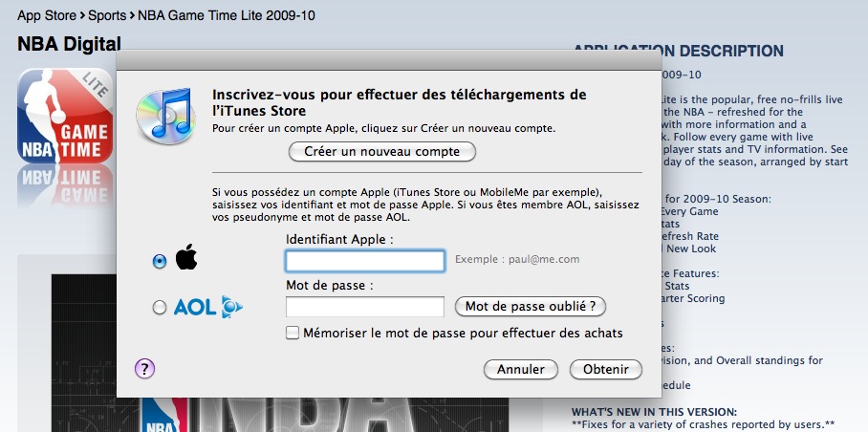This screenshot has height=432, width=868.
Task: Click the NBA Digital developer heading
Action: coord(69,44)
